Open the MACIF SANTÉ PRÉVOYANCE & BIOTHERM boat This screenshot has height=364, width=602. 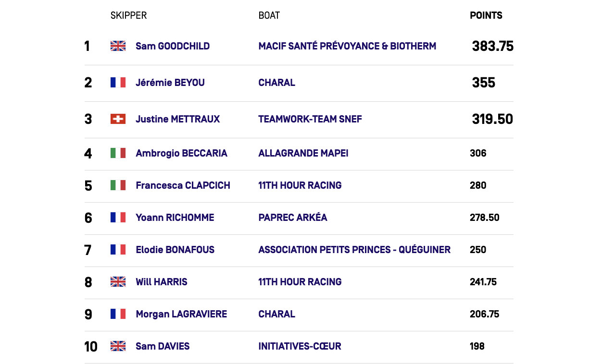(x=347, y=46)
